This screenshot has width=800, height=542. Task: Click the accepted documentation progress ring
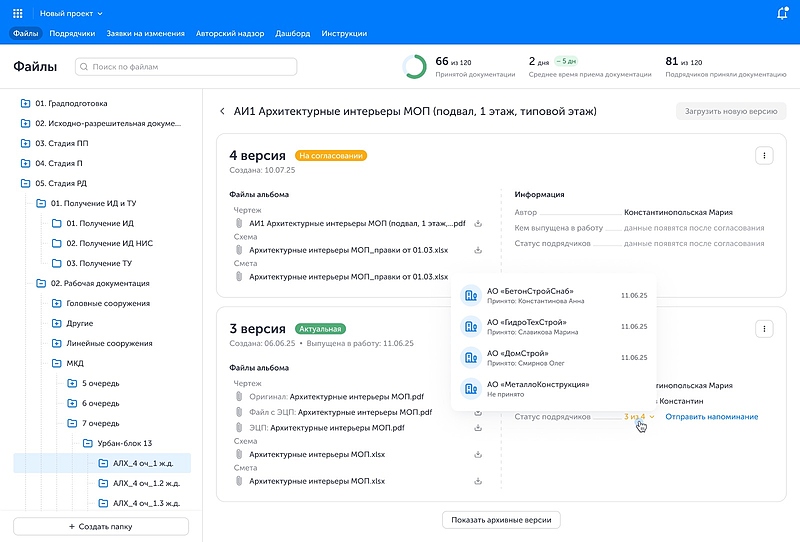click(414, 67)
